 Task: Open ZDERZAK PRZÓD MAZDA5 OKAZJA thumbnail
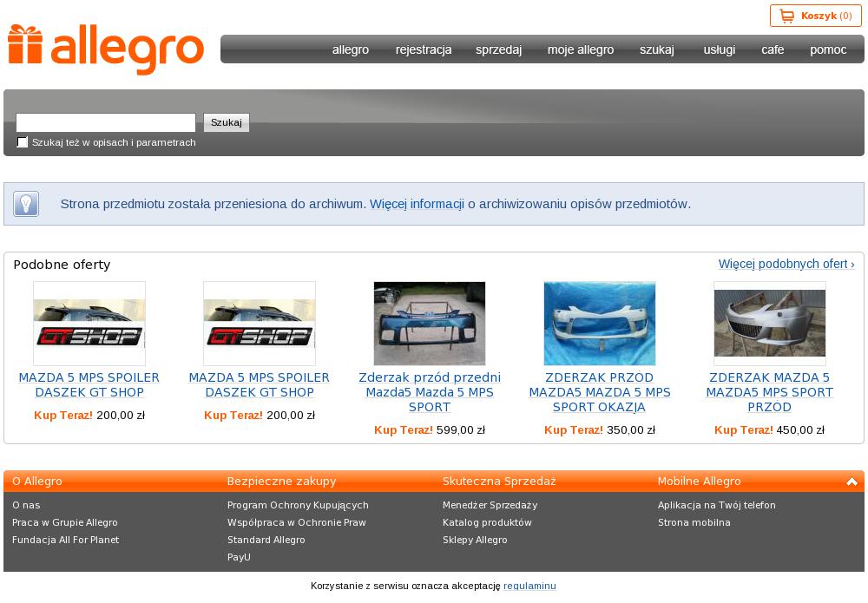click(x=600, y=324)
